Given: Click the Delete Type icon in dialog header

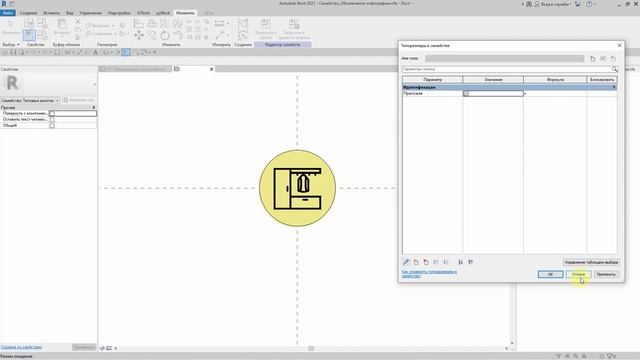Looking at the screenshot, I should [x=613, y=59].
